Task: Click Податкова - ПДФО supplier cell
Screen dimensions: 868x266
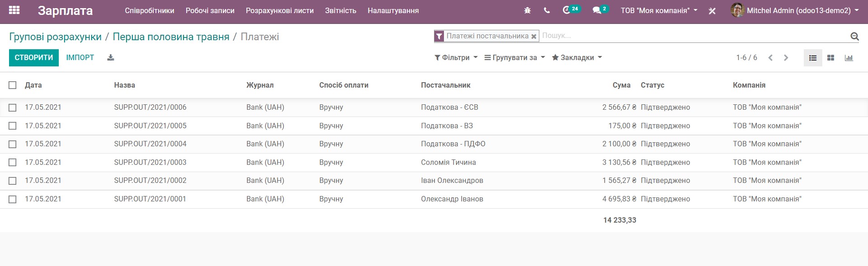Action: (453, 144)
